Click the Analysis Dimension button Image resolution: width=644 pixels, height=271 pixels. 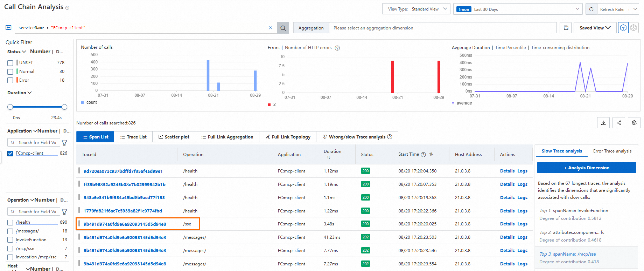(586, 168)
